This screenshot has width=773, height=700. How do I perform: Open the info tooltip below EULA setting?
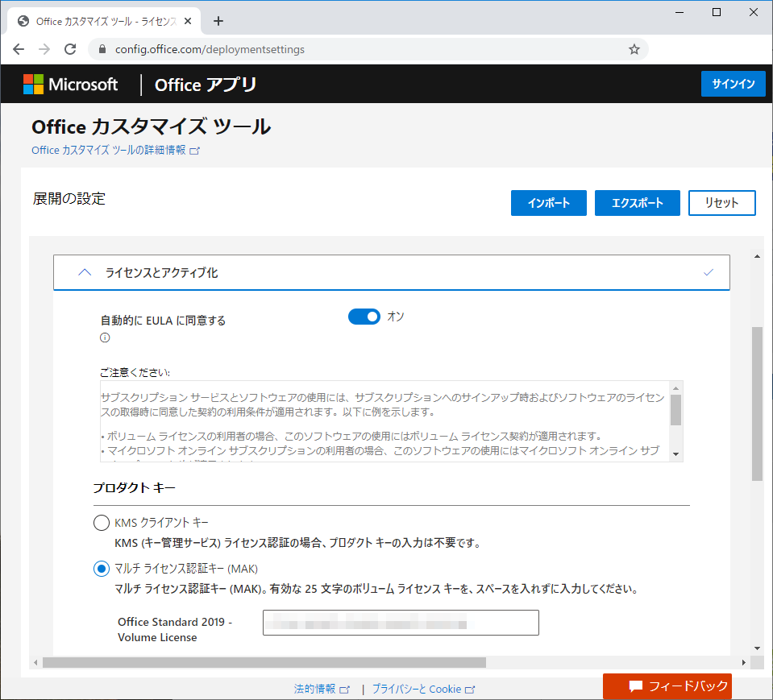pos(104,338)
